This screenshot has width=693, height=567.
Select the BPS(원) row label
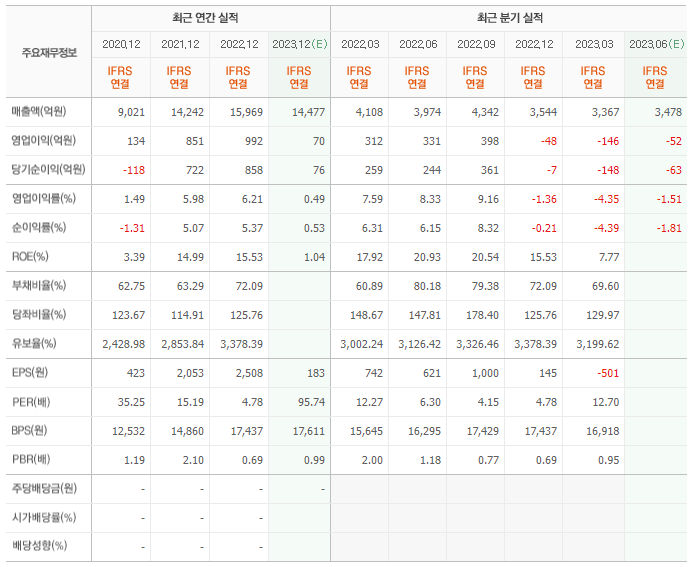coord(29,430)
